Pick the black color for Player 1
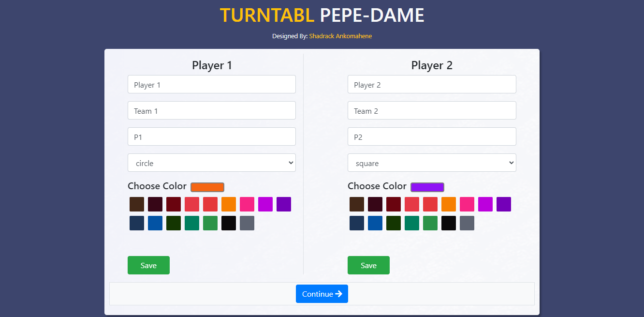Image resolution: width=644 pixels, height=317 pixels. click(229, 223)
